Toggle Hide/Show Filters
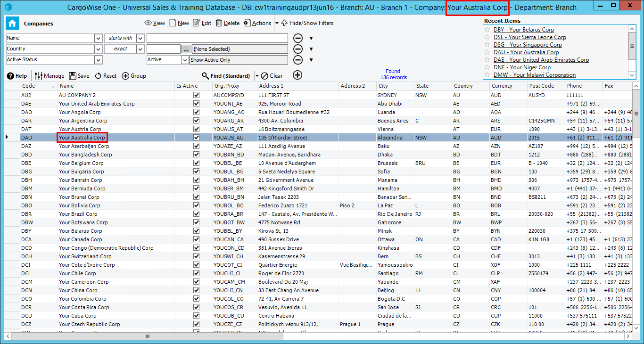Screen dimensions: 644x344 tap(307, 23)
